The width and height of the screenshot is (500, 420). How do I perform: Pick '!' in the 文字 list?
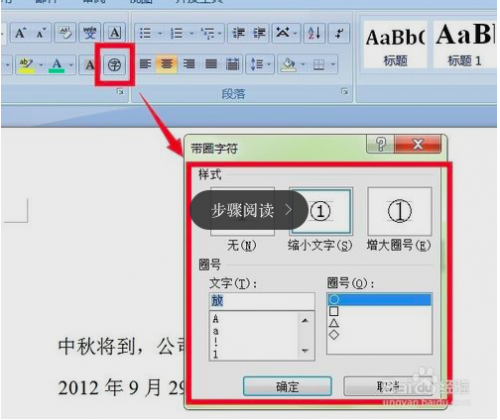click(x=216, y=342)
